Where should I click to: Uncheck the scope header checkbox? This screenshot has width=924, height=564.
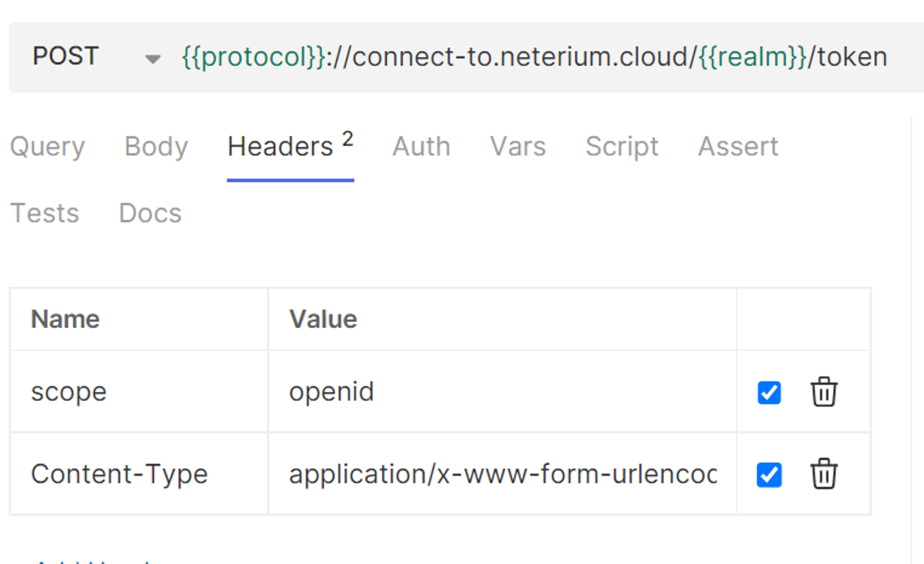tap(769, 392)
